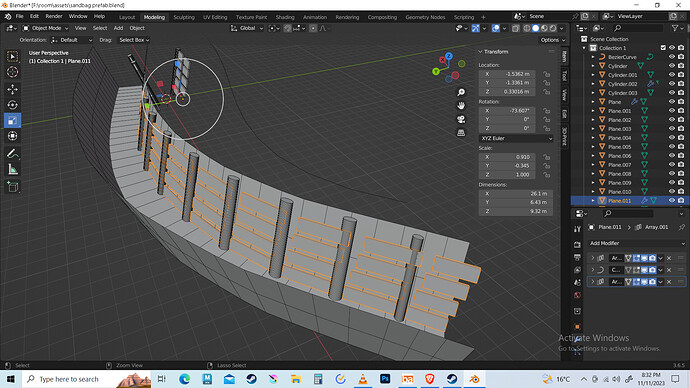Screen dimensions: 690x388
Task: Lock the Scale Z value
Action: pyautogui.click(x=547, y=175)
